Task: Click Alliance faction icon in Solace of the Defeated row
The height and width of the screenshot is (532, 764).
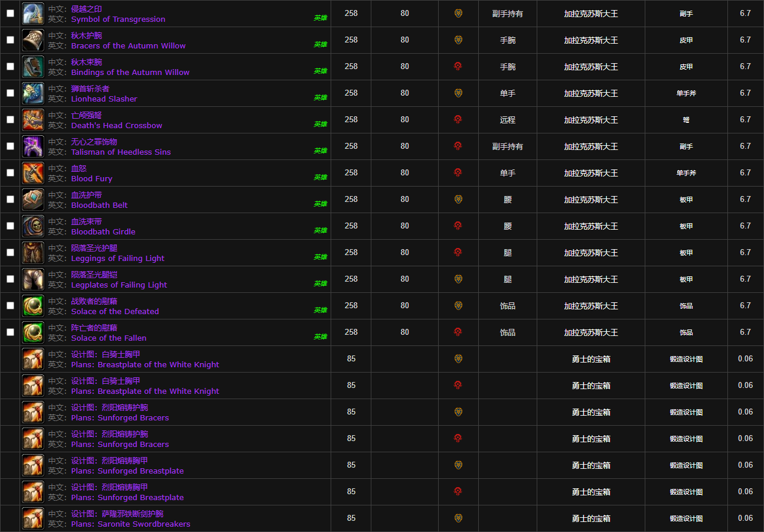Action: coord(458,305)
